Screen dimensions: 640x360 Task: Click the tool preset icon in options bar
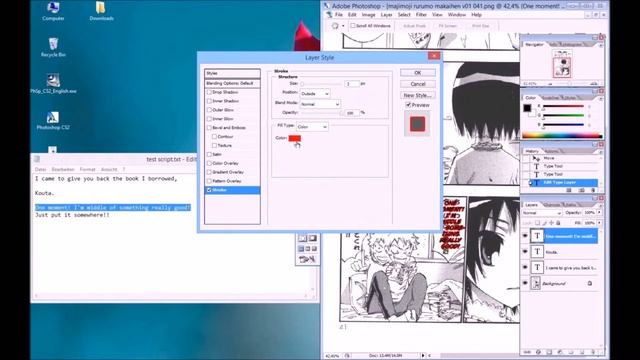[x=336, y=26]
